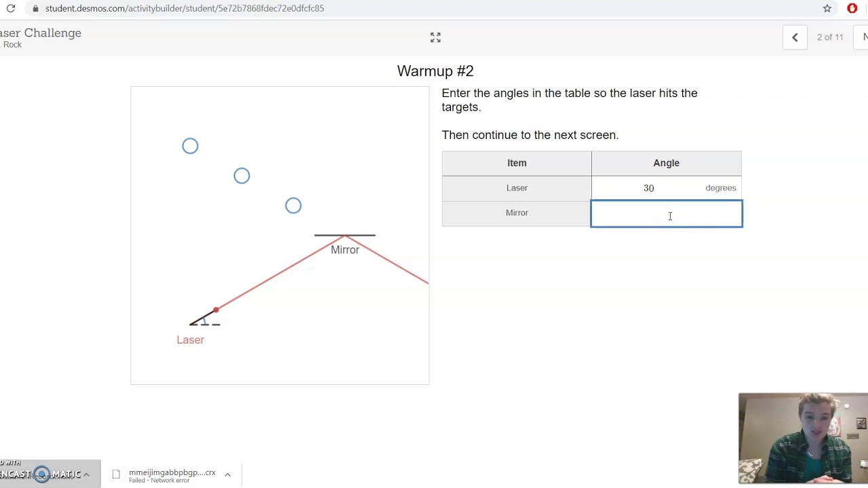868x488 pixels.
Task: Bookmark this page with the star icon
Action: 827,8
